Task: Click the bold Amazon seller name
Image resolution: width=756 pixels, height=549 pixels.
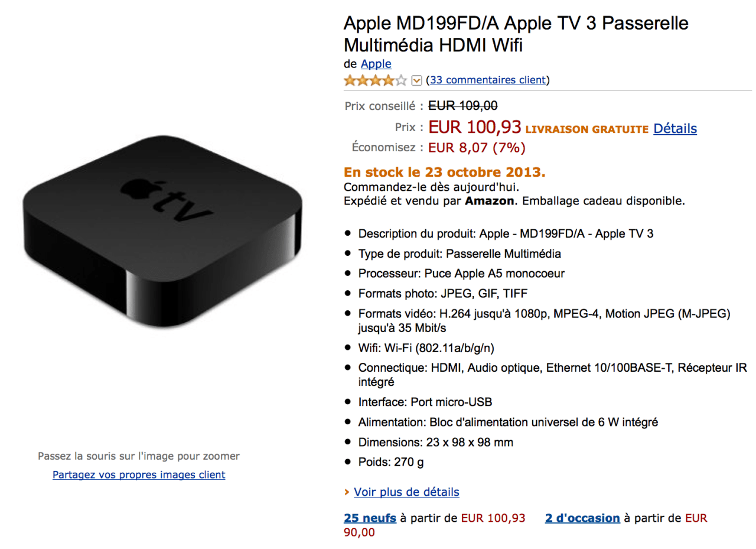Action: pyautogui.click(x=488, y=201)
